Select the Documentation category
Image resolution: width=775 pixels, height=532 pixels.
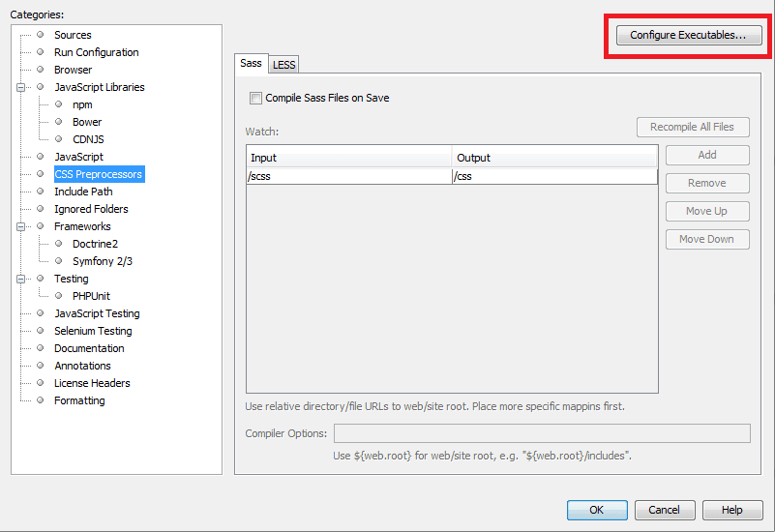pyautogui.click(x=89, y=348)
